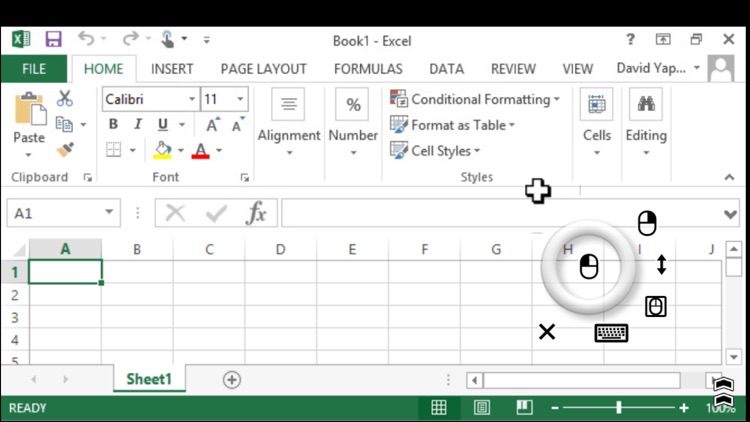
Task: Open Font settings dialog launcher
Action: click(x=244, y=178)
